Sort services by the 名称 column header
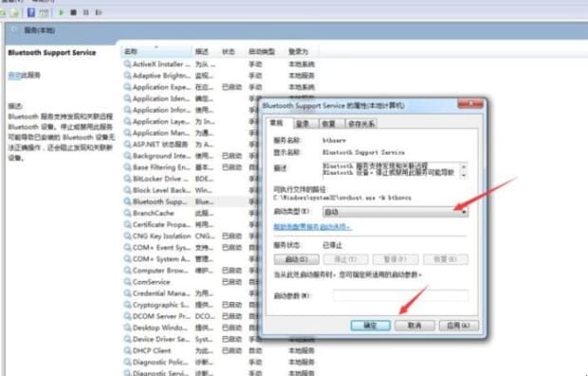 [x=156, y=51]
